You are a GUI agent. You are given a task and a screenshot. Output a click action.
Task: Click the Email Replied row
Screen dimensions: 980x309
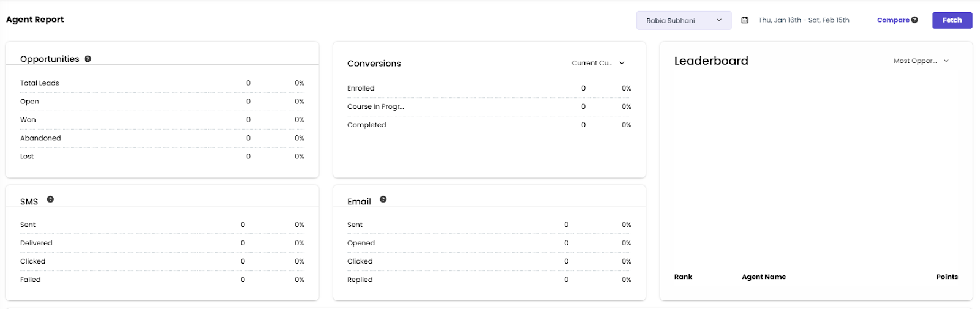[489, 280]
